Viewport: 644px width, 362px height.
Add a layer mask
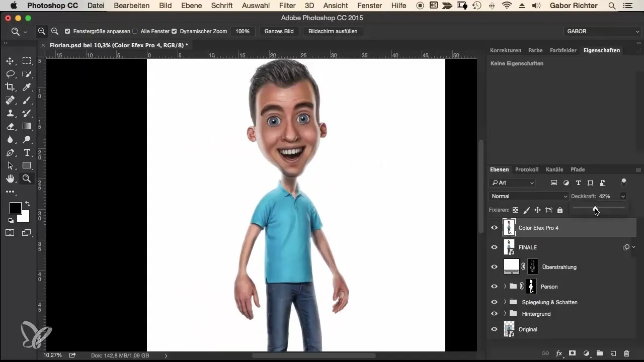573,353
